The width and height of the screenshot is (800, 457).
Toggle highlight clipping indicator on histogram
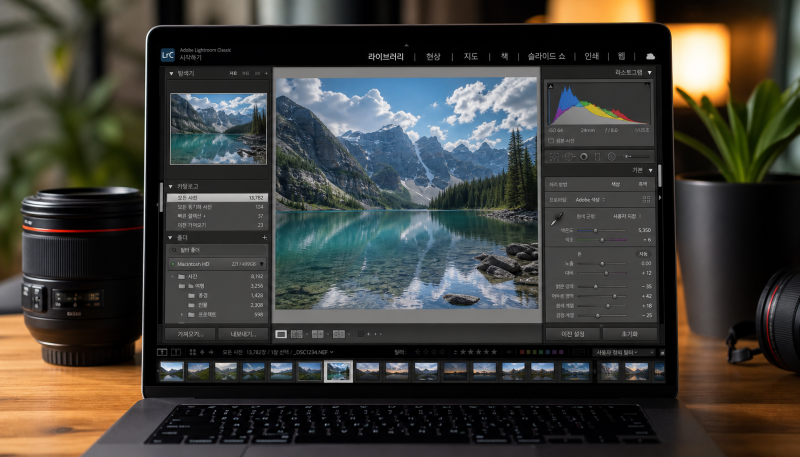(647, 86)
